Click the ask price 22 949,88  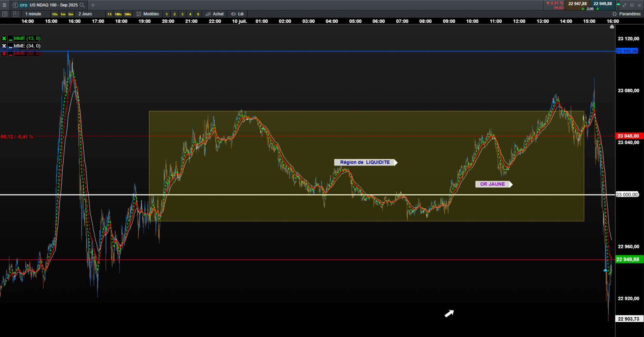pyautogui.click(x=602, y=4)
